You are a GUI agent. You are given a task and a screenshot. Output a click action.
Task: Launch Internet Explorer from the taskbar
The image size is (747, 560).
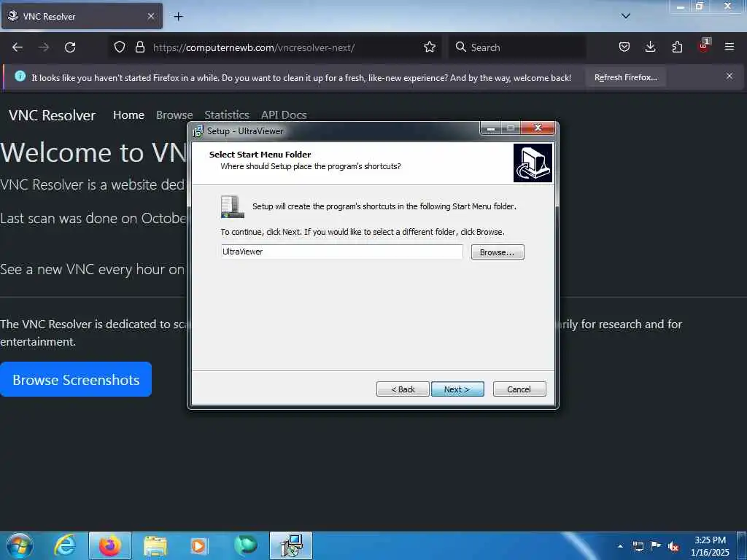click(x=65, y=545)
